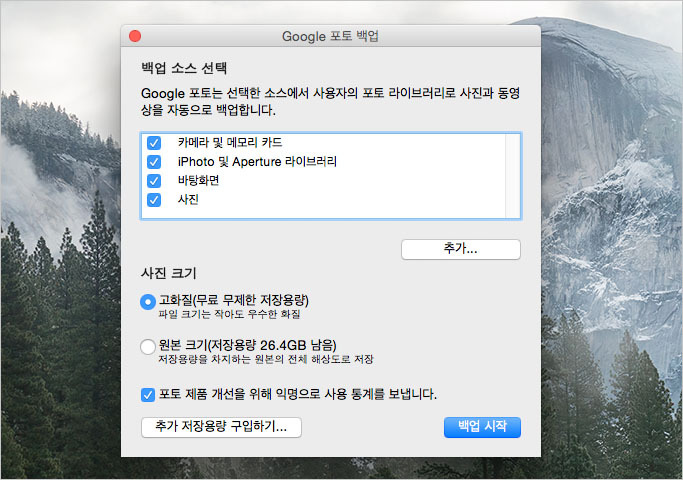Select the 카메라 및 메모리 카드 row text

[230, 142]
